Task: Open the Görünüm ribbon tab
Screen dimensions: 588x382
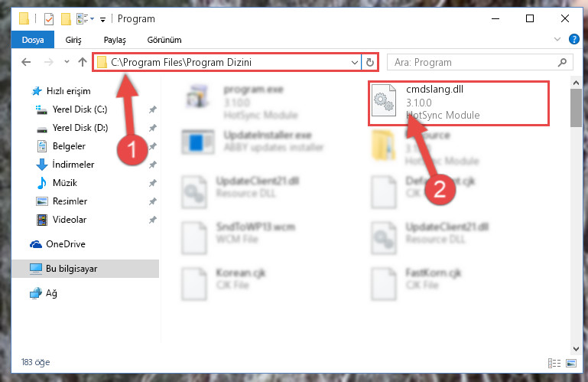Action: (x=164, y=40)
